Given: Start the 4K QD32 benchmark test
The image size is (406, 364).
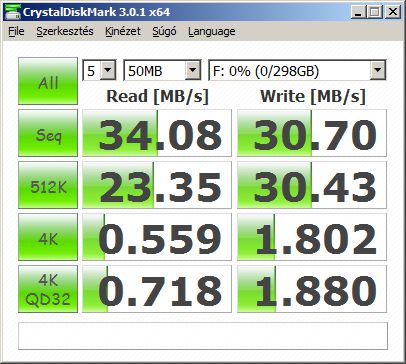Looking at the screenshot, I should (x=48, y=289).
